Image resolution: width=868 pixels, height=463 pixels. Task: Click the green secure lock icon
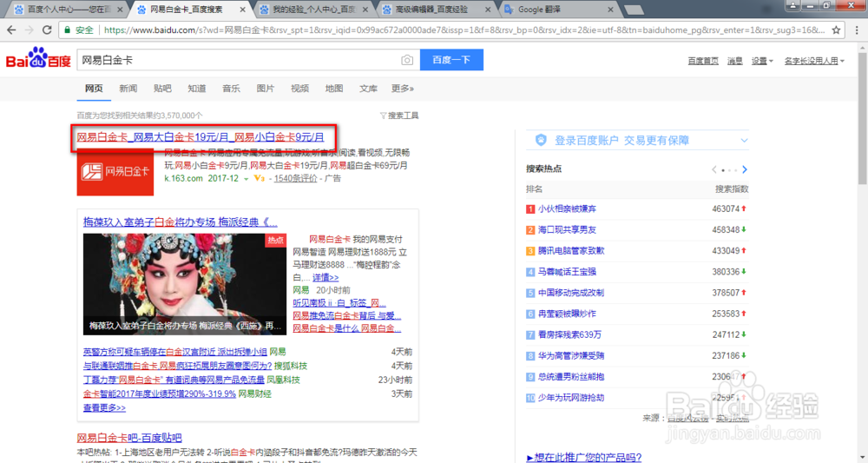pyautogui.click(x=68, y=30)
